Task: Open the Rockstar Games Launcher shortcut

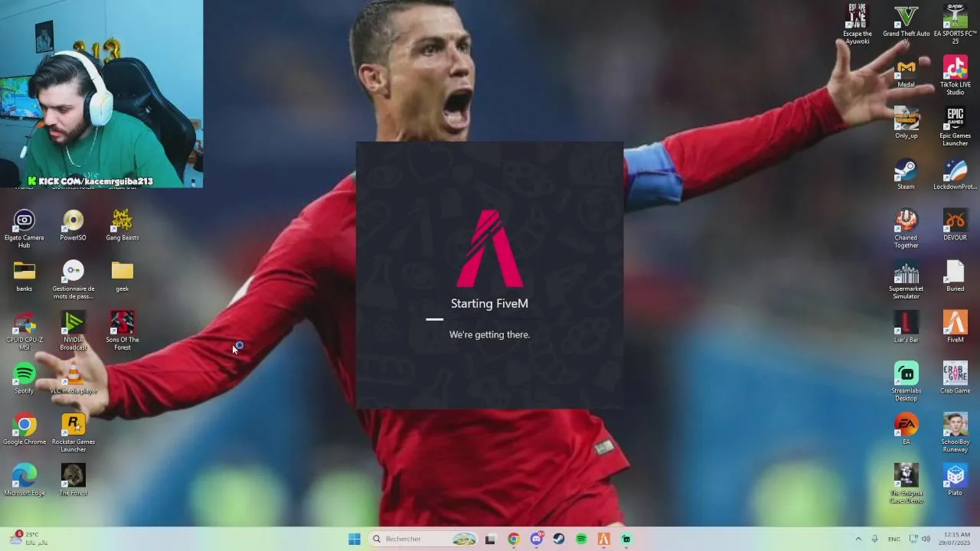Action: (x=73, y=432)
